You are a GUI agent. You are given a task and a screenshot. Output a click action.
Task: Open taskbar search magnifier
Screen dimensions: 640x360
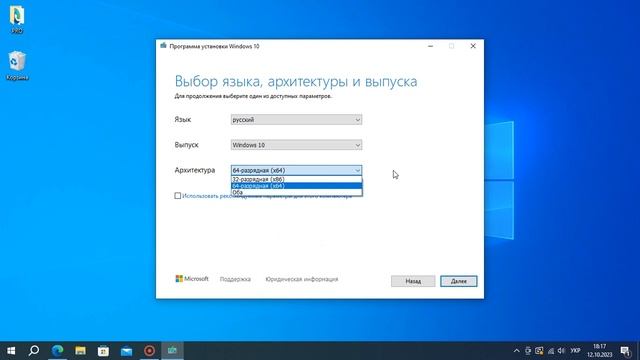tap(34, 351)
